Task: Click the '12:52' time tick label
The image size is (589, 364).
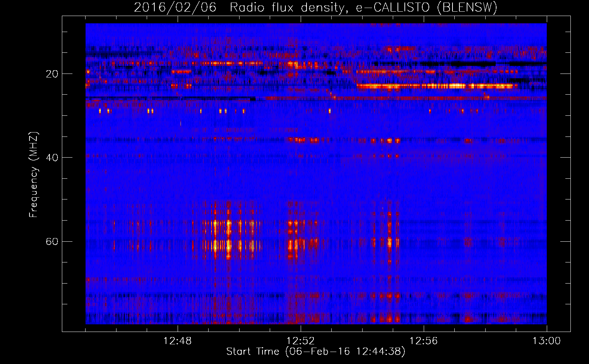Action: (300, 341)
